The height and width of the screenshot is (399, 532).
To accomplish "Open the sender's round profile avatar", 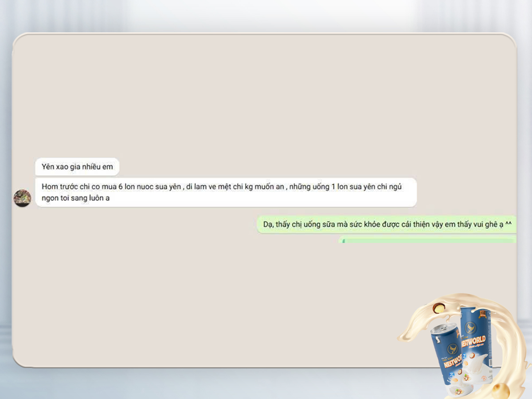I will [x=22, y=198].
